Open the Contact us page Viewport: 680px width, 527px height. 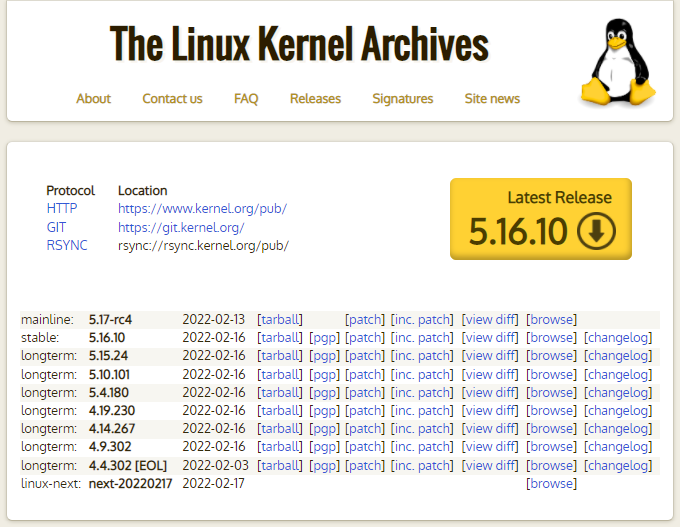click(x=172, y=98)
